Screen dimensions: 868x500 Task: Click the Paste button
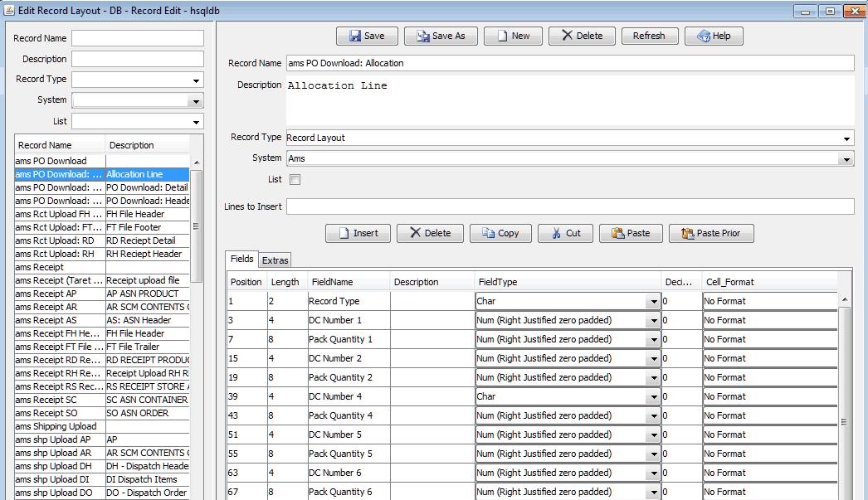click(631, 233)
